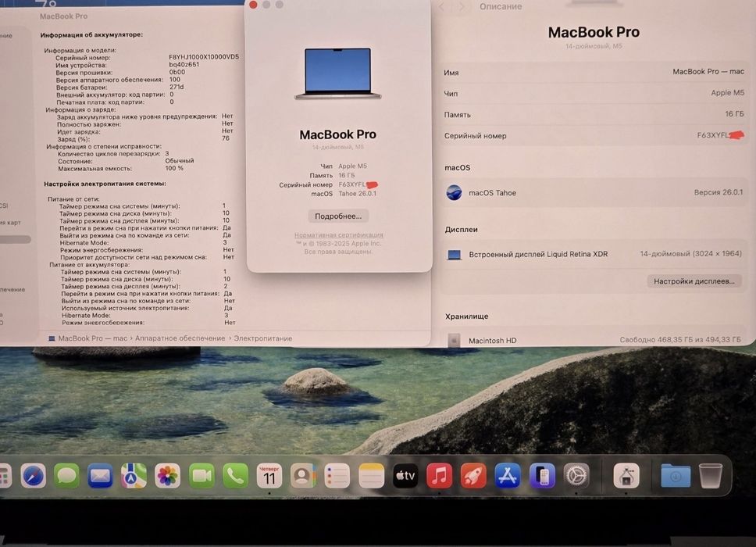Click the Состояние: Обычный line

click(x=126, y=161)
